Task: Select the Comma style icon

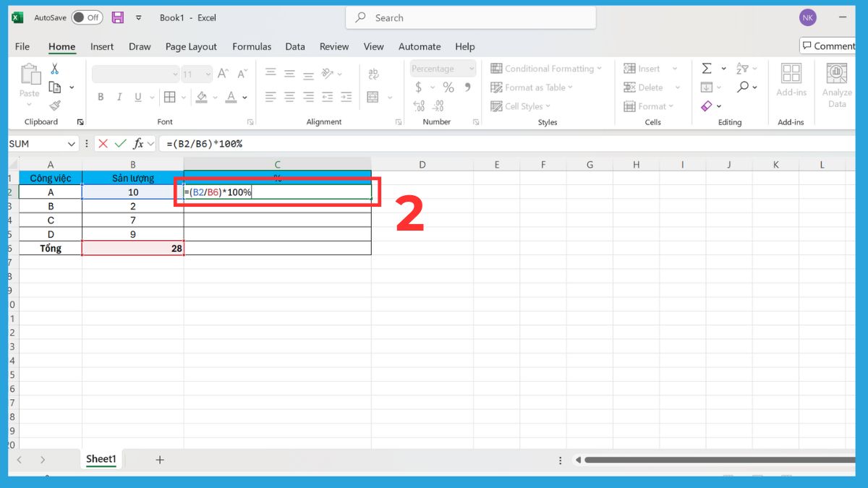Action: [x=468, y=87]
